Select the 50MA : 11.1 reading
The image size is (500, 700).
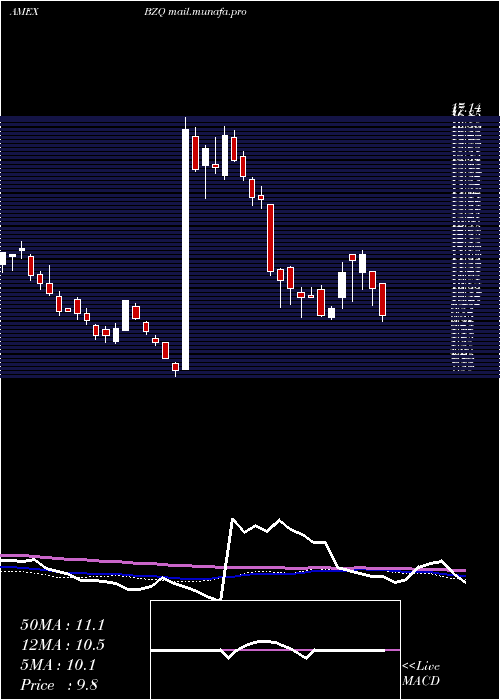point(62,625)
